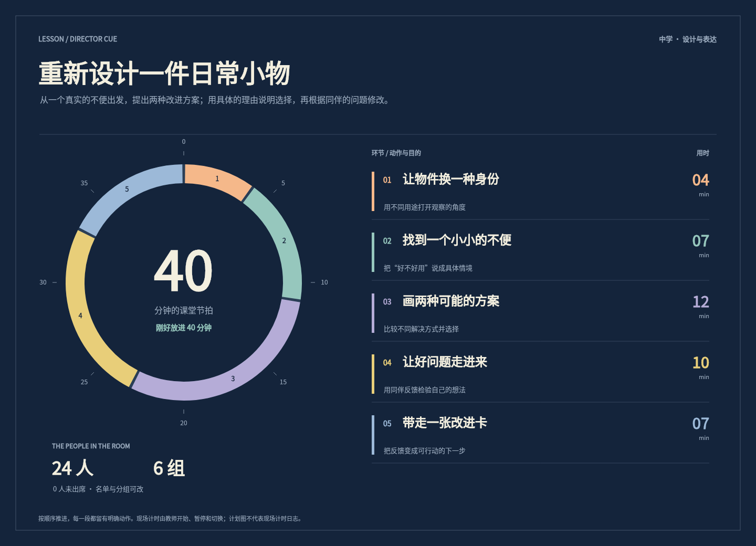Click the orange donut segment labeled 1
Image resolution: width=756 pixels, height=546 pixels.
pos(217,180)
